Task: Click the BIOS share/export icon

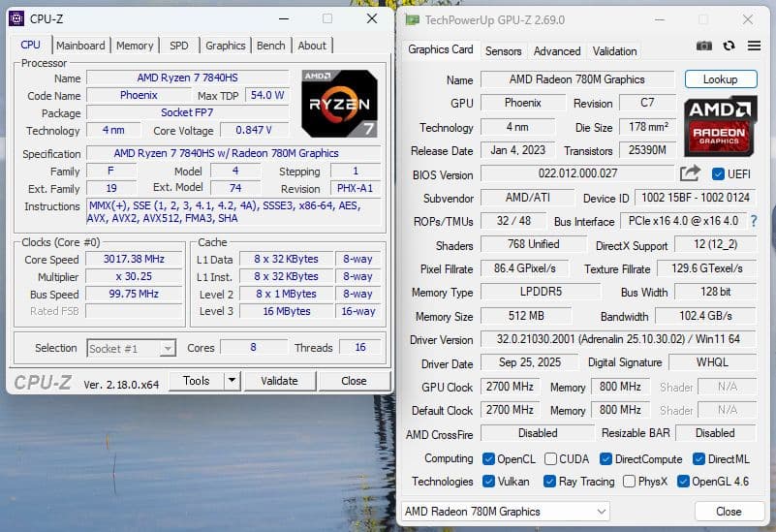Action: point(690,173)
